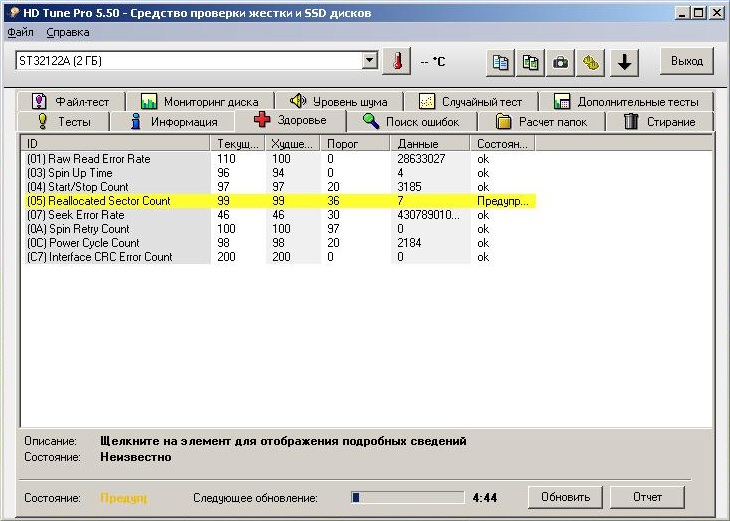Select the Reallocated Sector Count row
The image size is (730, 521).
279,201
